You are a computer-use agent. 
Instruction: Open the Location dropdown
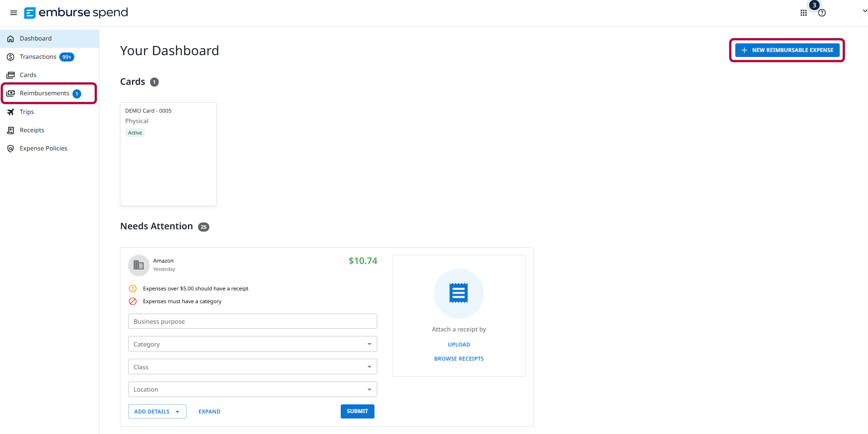point(253,389)
